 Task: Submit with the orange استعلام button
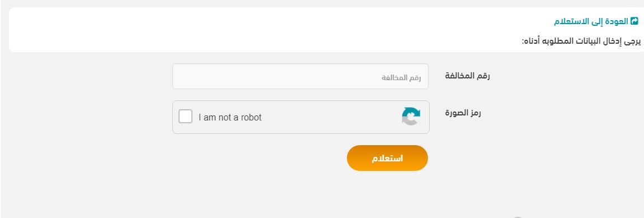387,158
